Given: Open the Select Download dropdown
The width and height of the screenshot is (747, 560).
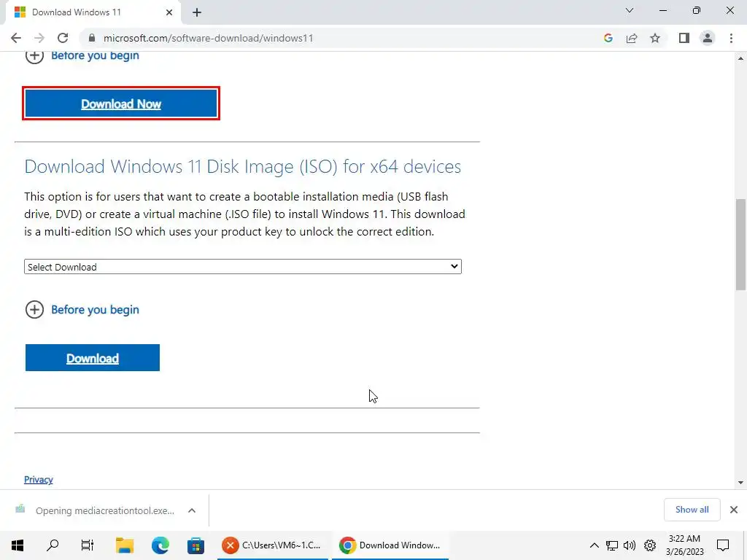Looking at the screenshot, I should coord(243,267).
